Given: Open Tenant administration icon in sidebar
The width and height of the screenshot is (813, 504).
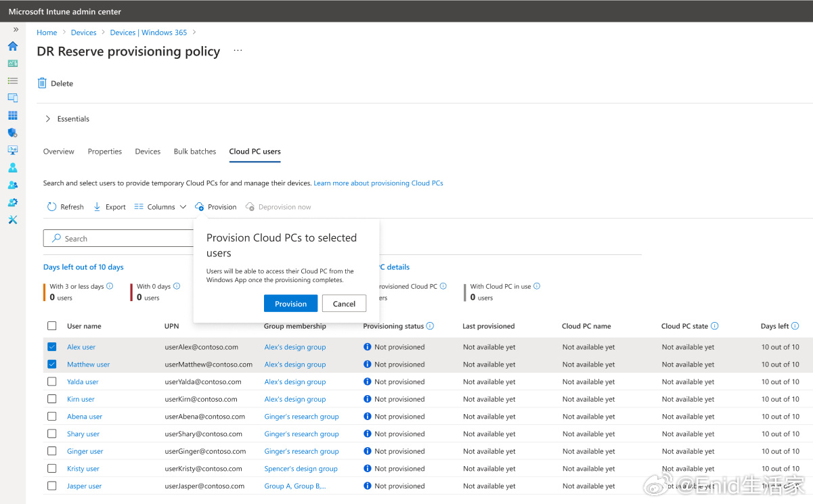Looking at the screenshot, I should 12,202.
